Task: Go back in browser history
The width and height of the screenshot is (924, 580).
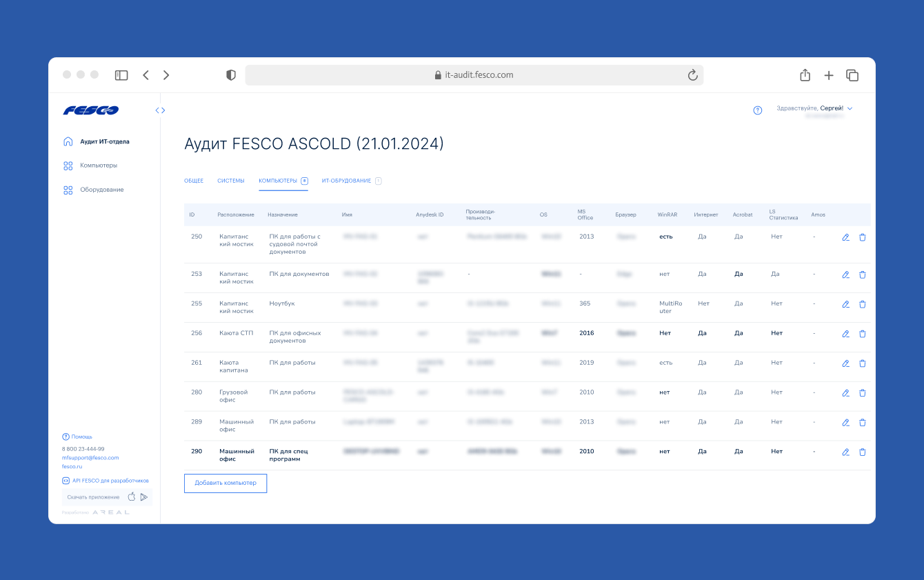Action: (x=145, y=75)
